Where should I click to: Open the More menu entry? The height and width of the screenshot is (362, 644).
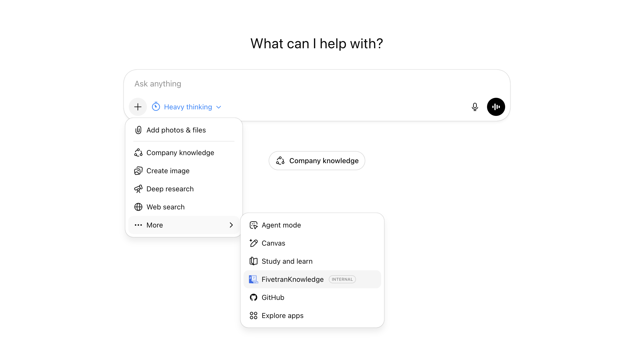(x=155, y=225)
